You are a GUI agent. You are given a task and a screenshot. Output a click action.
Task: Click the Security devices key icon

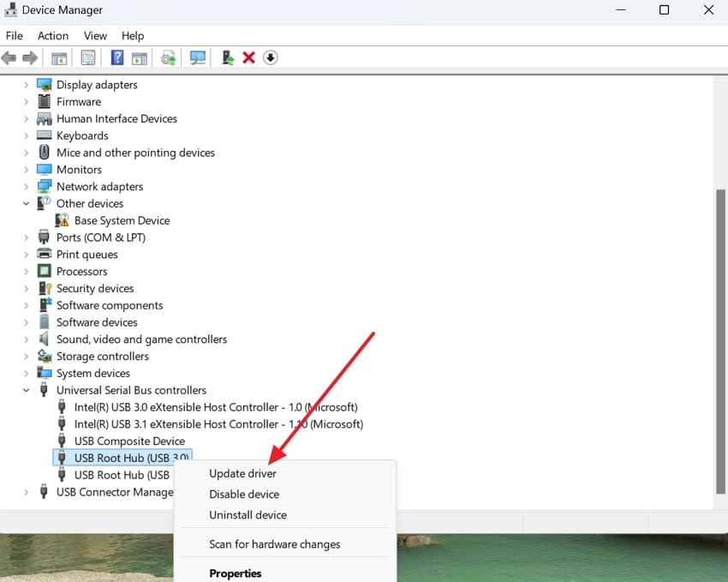pos(45,288)
